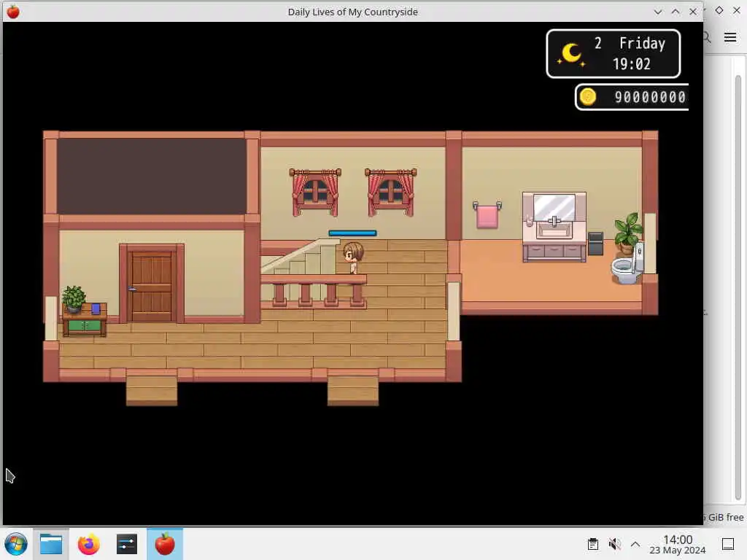This screenshot has height=560, width=747.
Task: Open the hamburger menu in the background window
Action: [730, 37]
